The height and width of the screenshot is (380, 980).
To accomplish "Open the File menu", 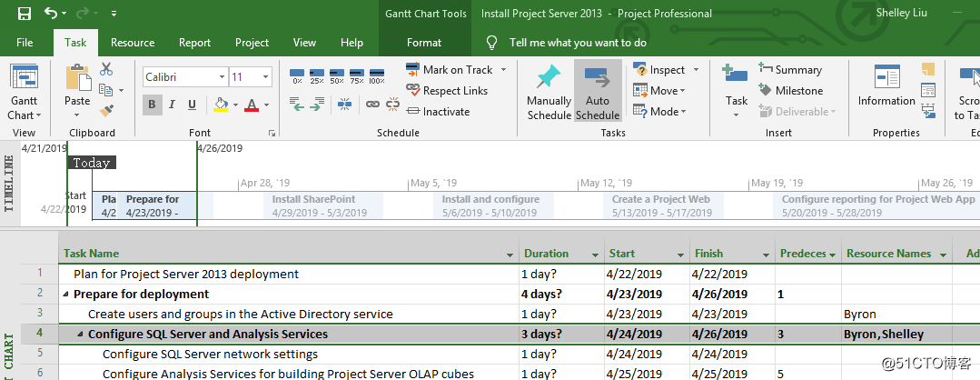I will pos(25,43).
